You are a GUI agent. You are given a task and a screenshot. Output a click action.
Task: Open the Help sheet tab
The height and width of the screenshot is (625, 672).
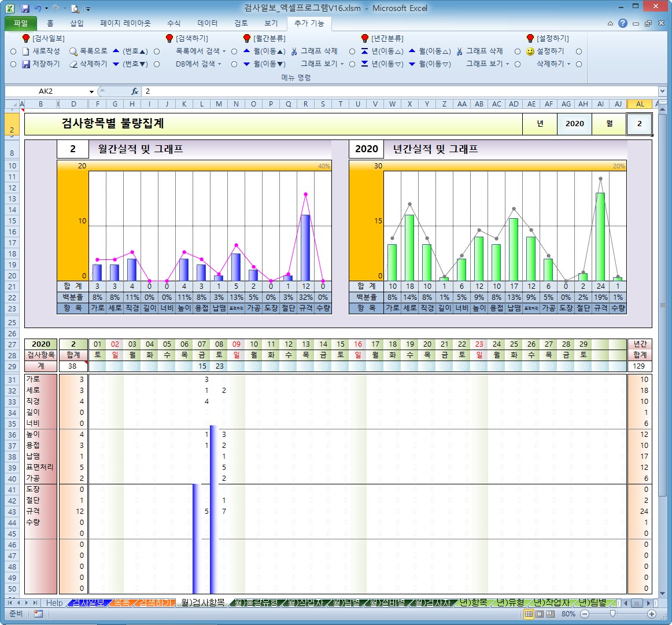click(x=54, y=602)
